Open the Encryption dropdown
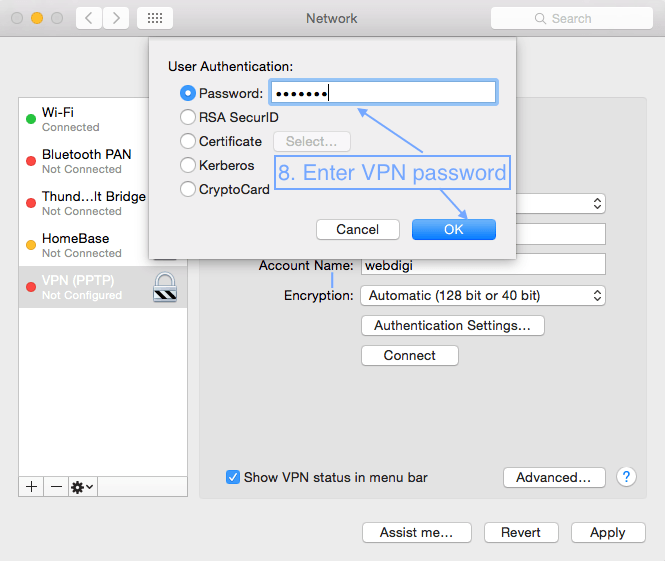The height and width of the screenshot is (561, 665). (x=483, y=296)
